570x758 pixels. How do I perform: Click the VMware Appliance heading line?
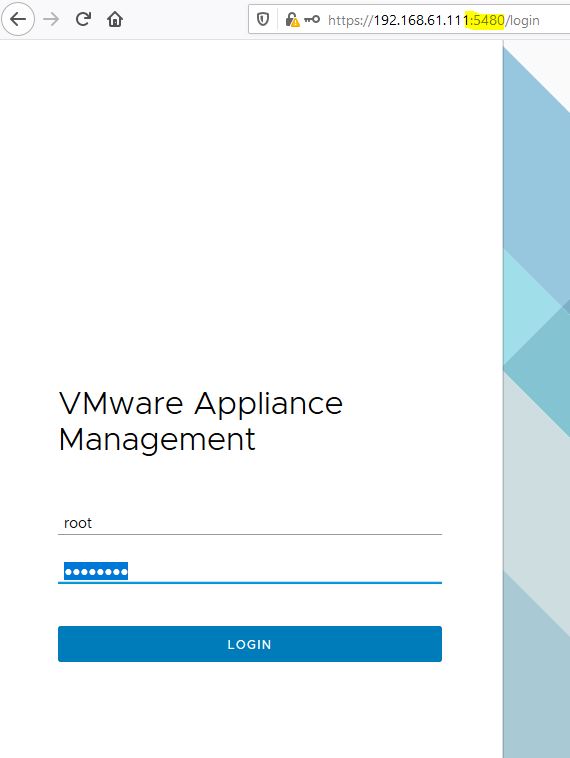pos(201,404)
